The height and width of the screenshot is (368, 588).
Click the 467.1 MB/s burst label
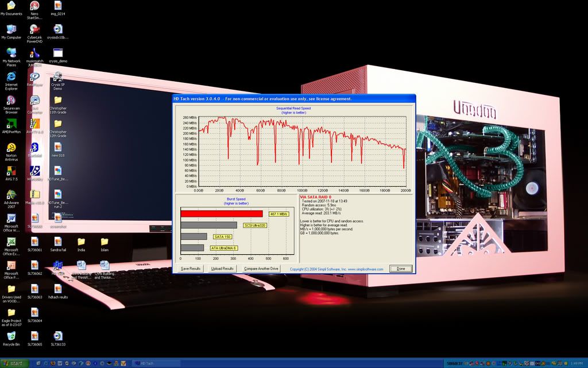click(278, 214)
